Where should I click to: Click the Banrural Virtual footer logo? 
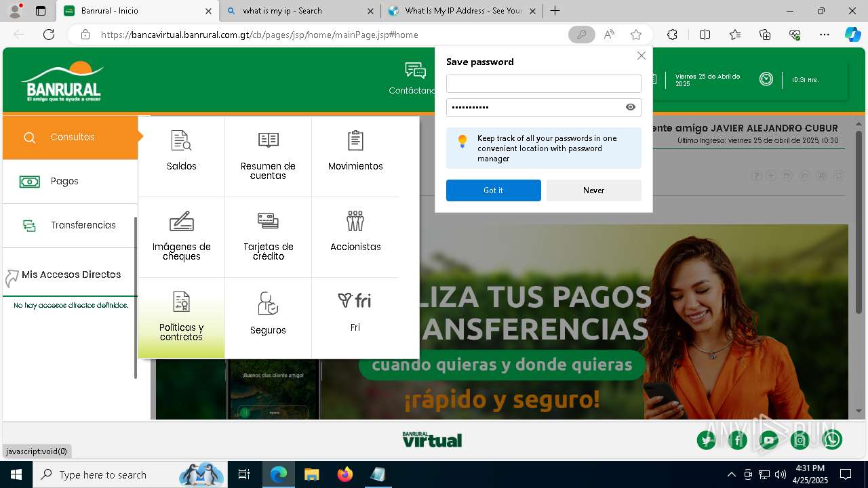click(x=432, y=440)
